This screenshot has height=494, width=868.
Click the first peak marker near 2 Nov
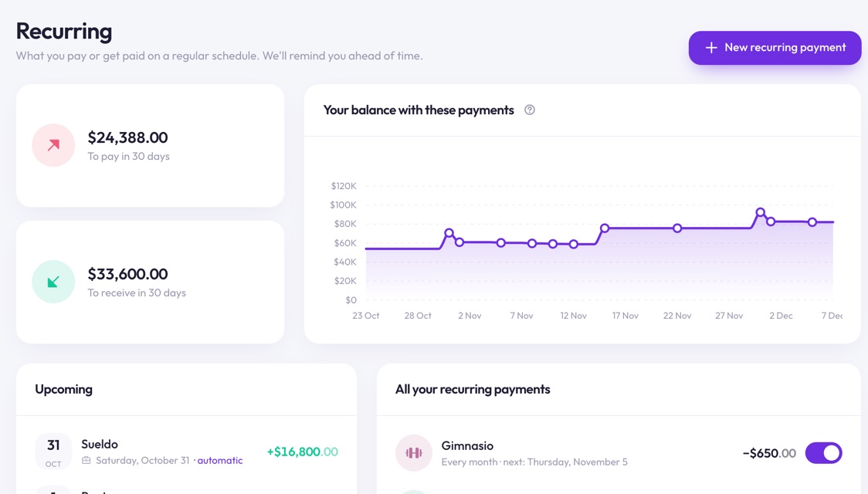pyautogui.click(x=449, y=233)
